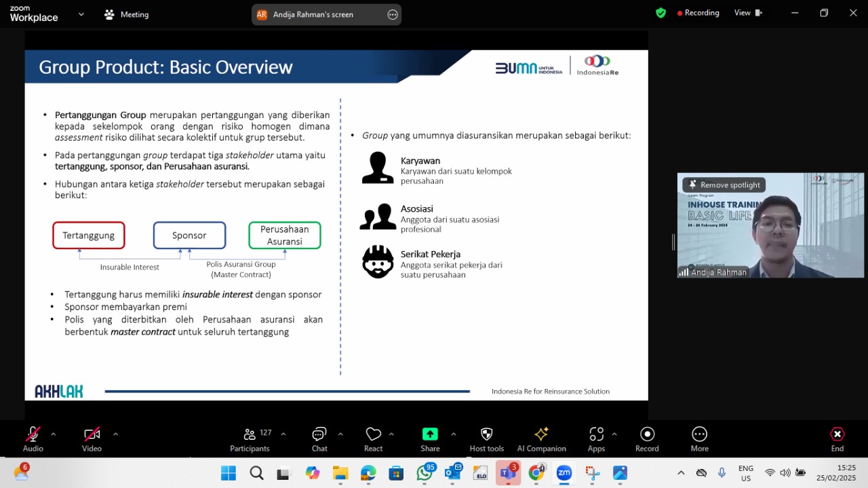This screenshot has height=488, width=868.
Task: Expand the Video options arrow
Action: click(115, 434)
